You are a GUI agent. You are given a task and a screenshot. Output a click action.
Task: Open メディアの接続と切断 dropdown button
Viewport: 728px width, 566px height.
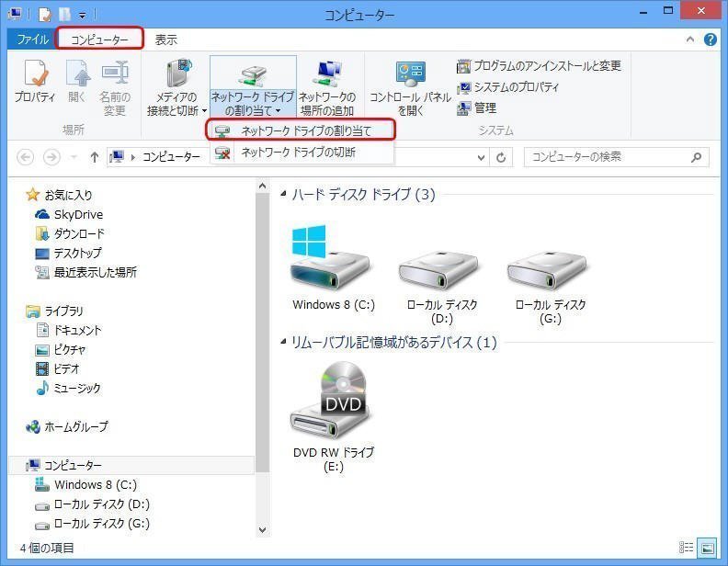point(176,87)
